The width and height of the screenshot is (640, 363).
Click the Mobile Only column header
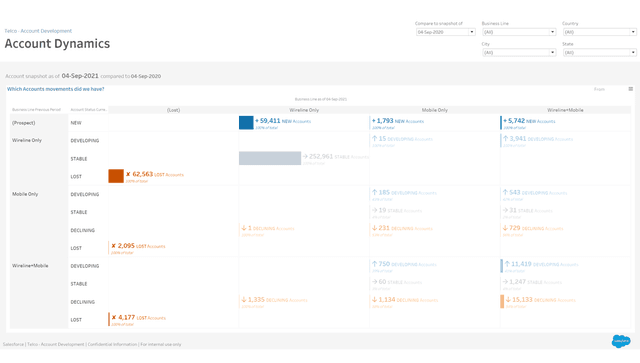435,110
